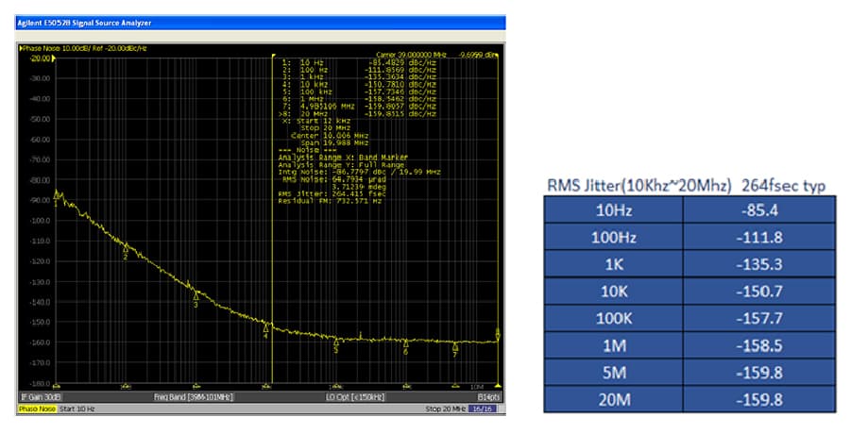Click the Phase Noise status label
Image resolution: width=868 pixels, height=434 pixels.
(37, 409)
